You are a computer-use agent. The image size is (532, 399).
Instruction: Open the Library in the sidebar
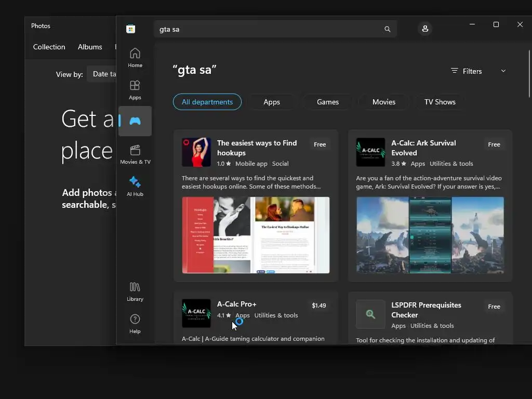tap(135, 291)
